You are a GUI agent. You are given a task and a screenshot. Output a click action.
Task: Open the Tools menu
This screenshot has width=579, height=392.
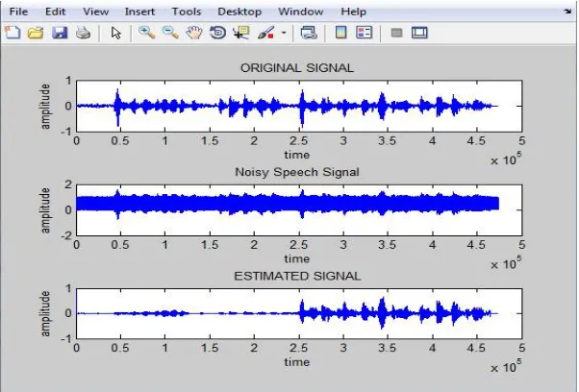(x=187, y=12)
